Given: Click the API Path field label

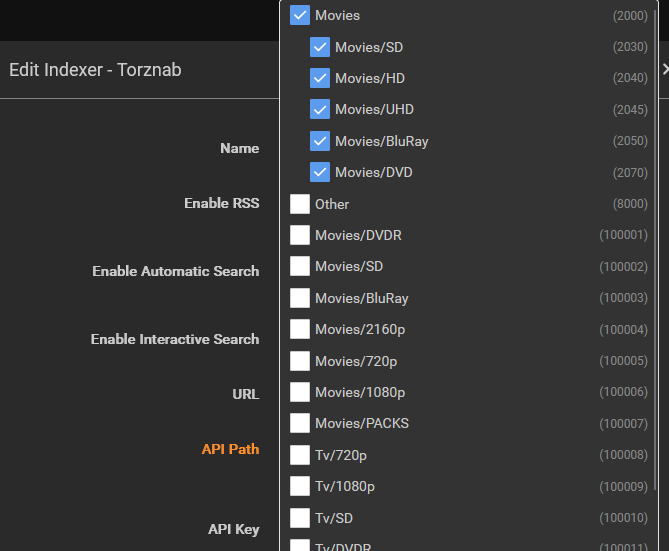Looking at the screenshot, I should 230,449.
